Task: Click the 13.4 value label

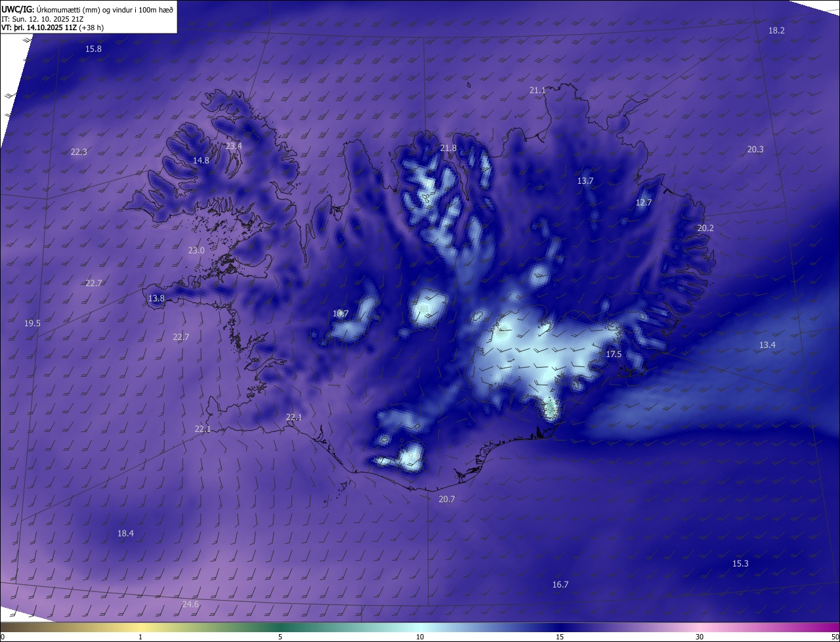Action: (767, 345)
